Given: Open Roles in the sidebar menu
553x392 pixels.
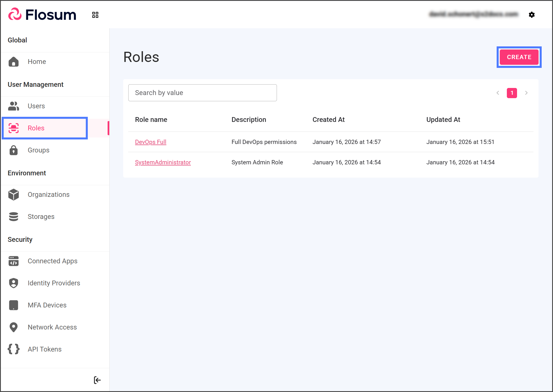Looking at the screenshot, I should [36, 128].
